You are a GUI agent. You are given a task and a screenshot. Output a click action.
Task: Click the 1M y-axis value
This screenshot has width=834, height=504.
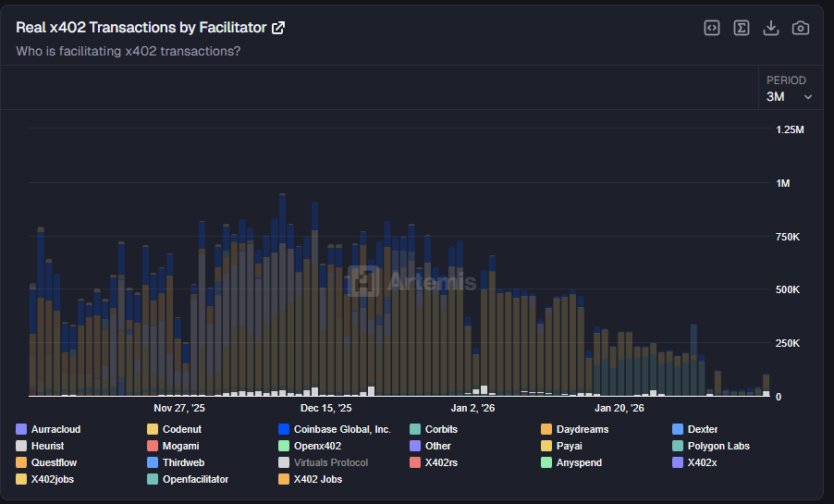[782, 183]
